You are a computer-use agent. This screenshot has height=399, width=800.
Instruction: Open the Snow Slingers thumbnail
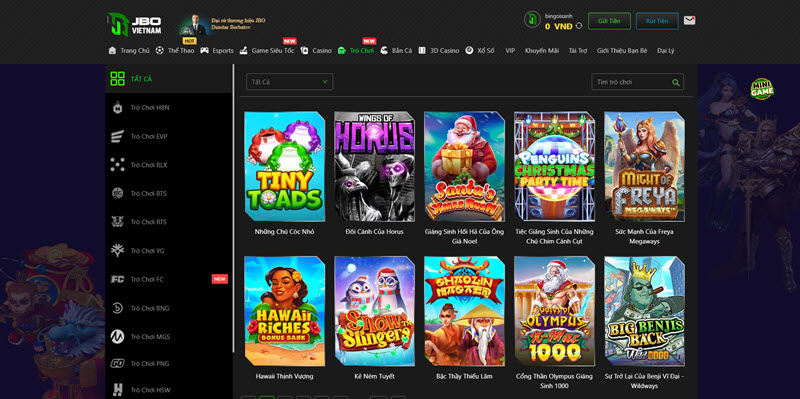click(374, 311)
